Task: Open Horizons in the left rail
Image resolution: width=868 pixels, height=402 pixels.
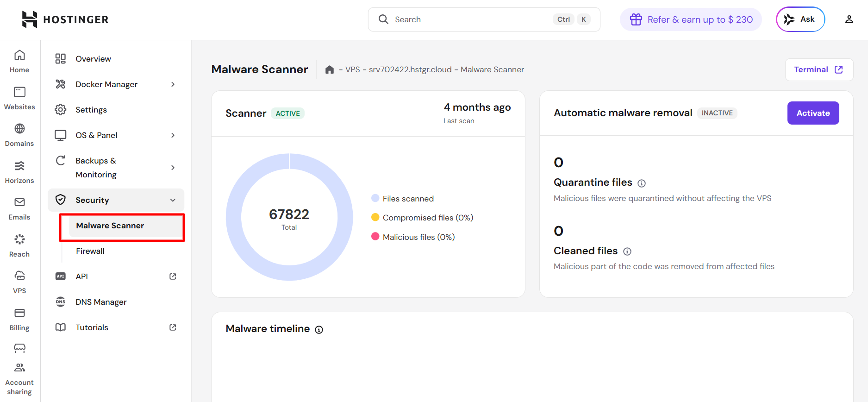Action: point(19,172)
